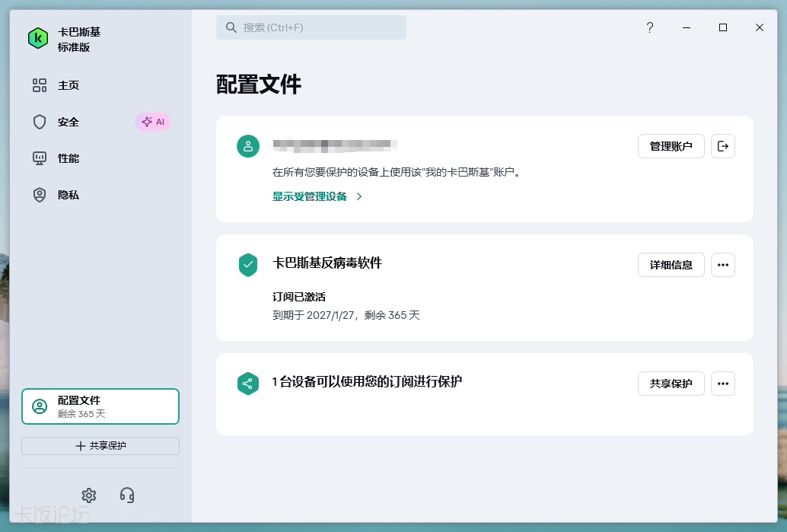Switch to the 性能 section

(x=69, y=158)
